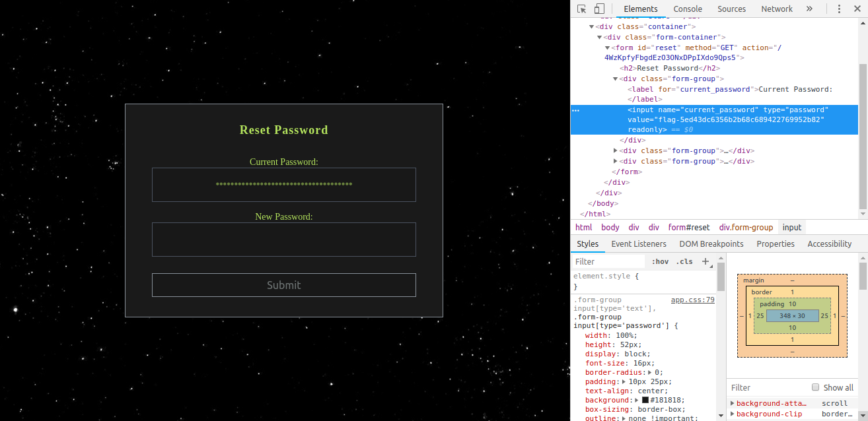Expand the second form-group div
The height and width of the screenshot is (421, 868).
click(x=616, y=151)
